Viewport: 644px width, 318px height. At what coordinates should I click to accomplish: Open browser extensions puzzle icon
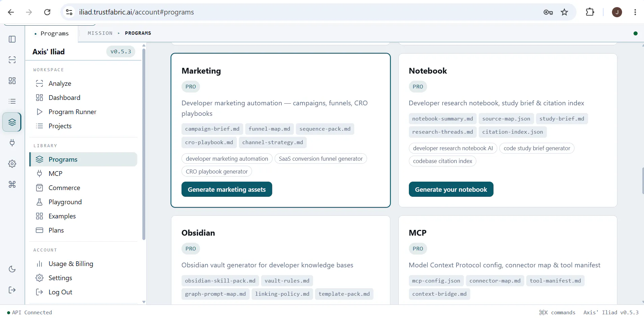pos(590,12)
